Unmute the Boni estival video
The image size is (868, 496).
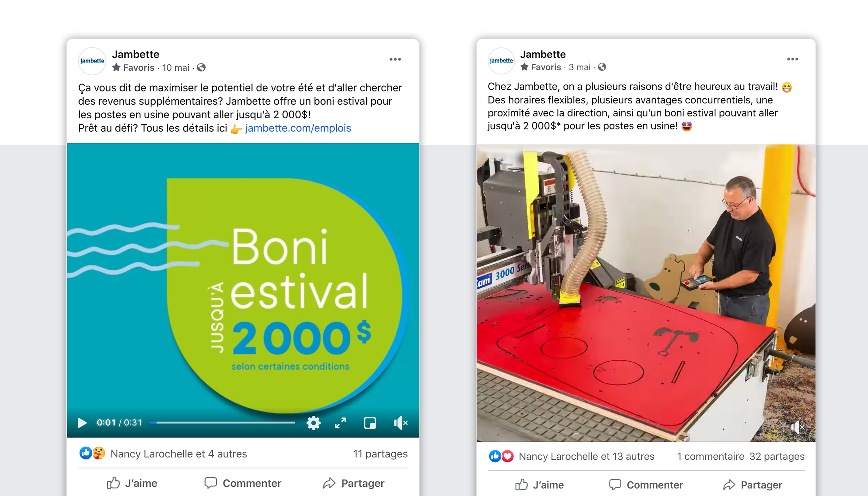coord(401,423)
